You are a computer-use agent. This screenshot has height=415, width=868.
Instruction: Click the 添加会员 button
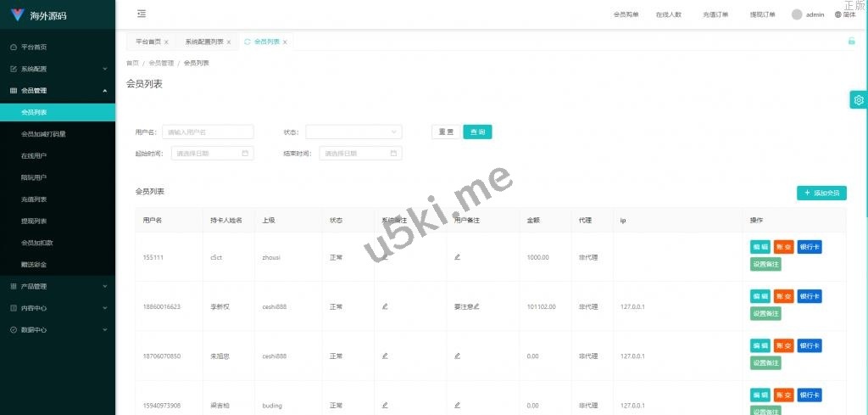pos(821,193)
